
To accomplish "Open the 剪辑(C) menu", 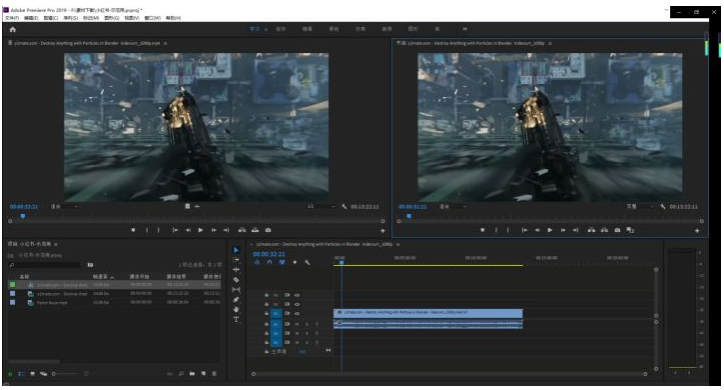I will pyautogui.click(x=51, y=18).
